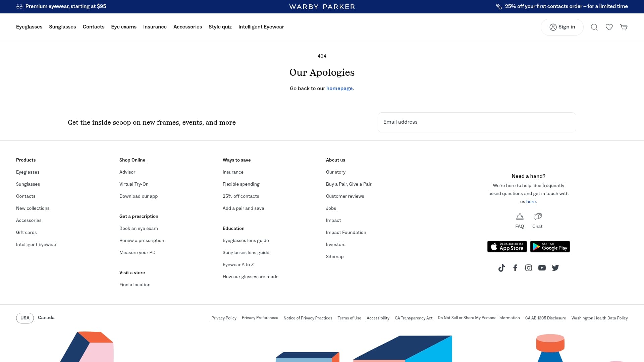The image size is (644, 362).
Task: Open Terms of Use link
Action: pos(350,318)
